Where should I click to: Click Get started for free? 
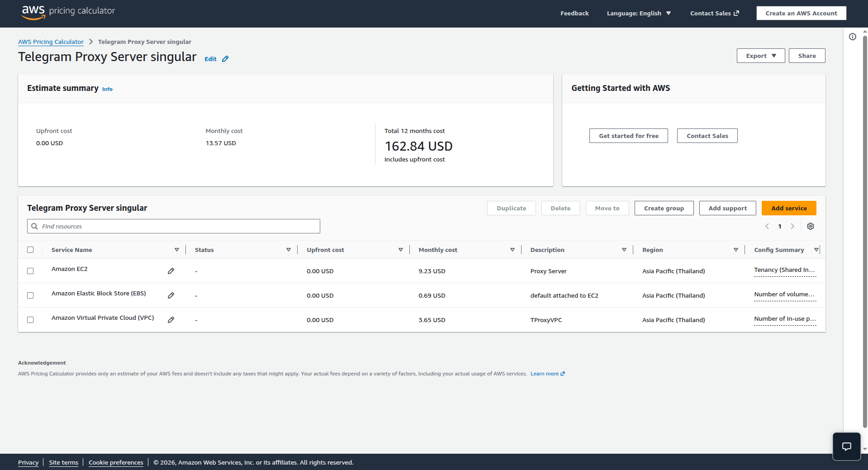[x=628, y=136]
